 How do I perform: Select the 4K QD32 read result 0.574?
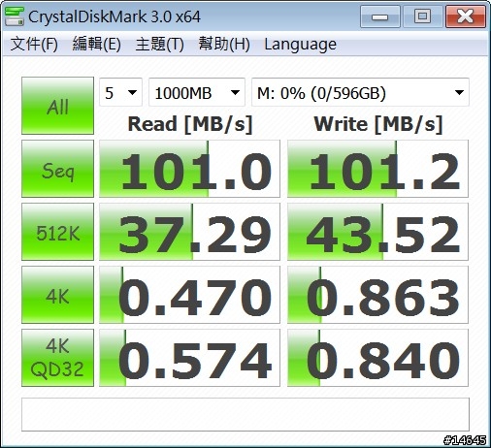(x=189, y=358)
